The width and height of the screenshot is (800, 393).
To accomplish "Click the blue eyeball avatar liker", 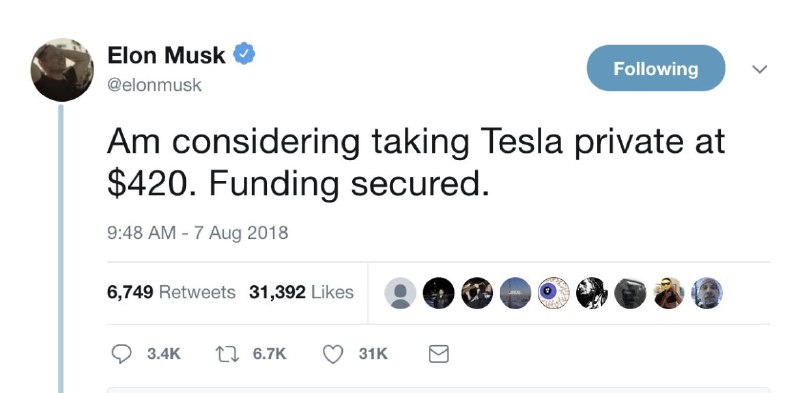I will 554,293.
